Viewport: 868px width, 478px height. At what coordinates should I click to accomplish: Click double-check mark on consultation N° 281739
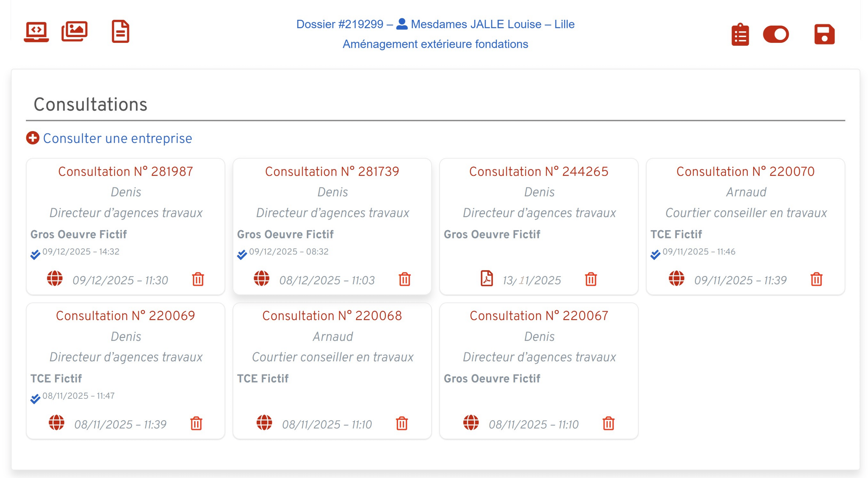click(x=242, y=255)
